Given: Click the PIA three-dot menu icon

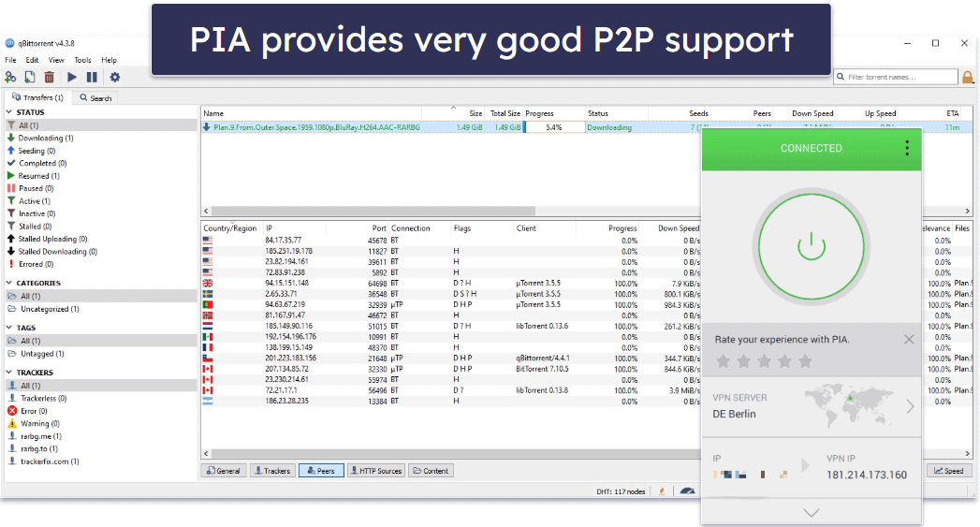Looking at the screenshot, I should coord(907,148).
